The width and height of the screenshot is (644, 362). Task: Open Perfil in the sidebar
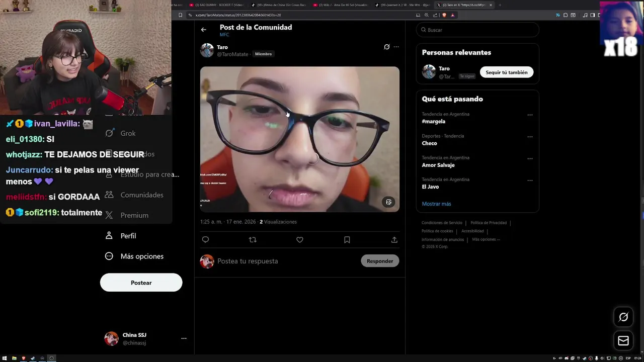120,236
